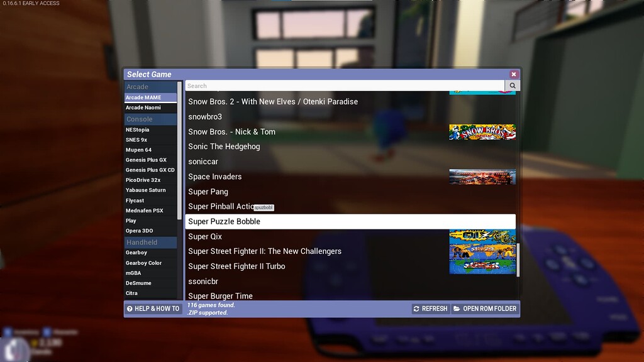Image resolution: width=644 pixels, height=362 pixels.
Task: Click the Refresh button
Action: click(431, 309)
